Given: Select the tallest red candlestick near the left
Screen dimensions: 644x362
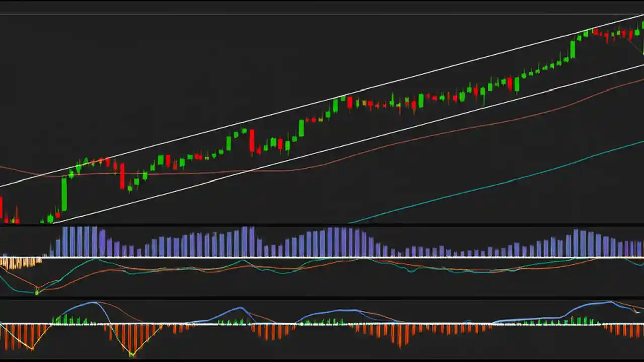Looking at the screenshot, I should [x=122, y=176].
